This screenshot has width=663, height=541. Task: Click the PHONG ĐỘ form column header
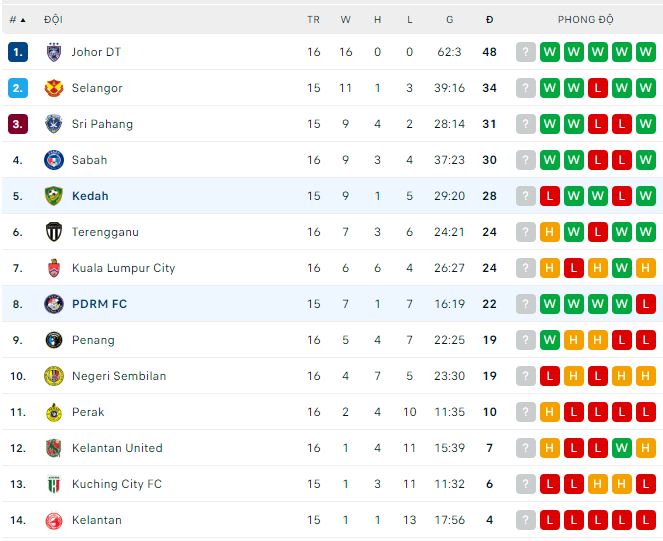click(x=586, y=19)
